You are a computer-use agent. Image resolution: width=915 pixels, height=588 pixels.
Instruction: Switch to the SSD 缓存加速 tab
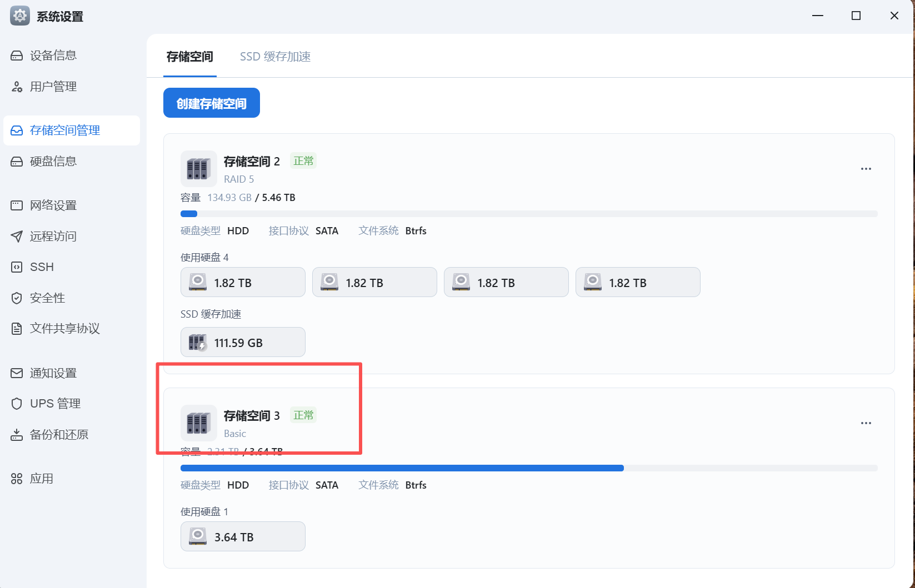275,57
